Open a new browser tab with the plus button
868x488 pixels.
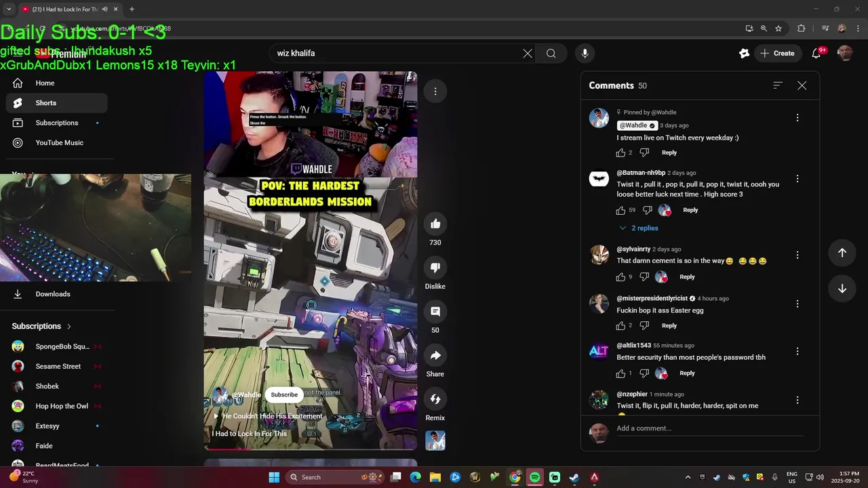(132, 9)
